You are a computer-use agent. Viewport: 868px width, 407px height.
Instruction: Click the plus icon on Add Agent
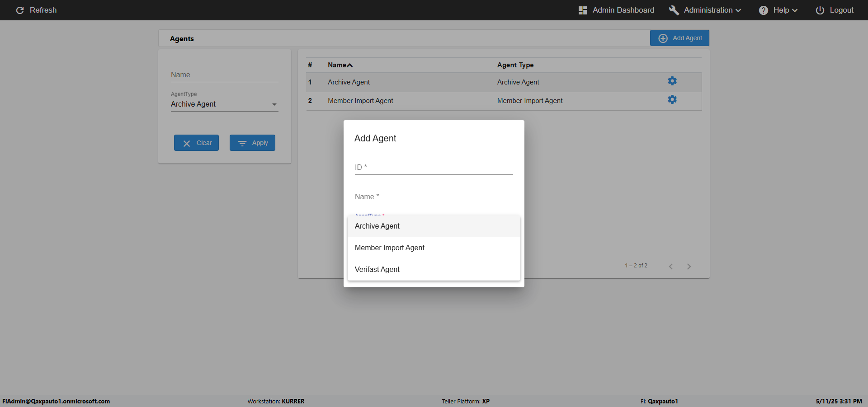click(x=663, y=38)
